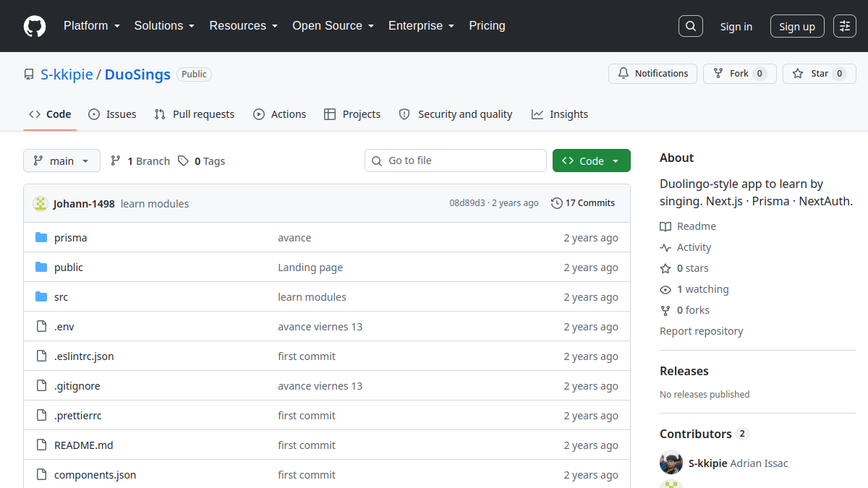Fork the repository with Fork button

point(740,74)
